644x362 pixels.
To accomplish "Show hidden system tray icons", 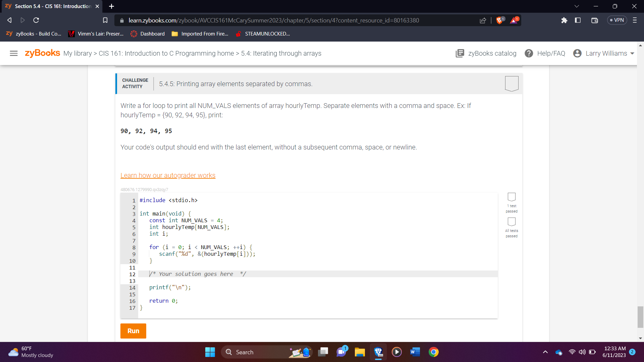I will point(545,352).
